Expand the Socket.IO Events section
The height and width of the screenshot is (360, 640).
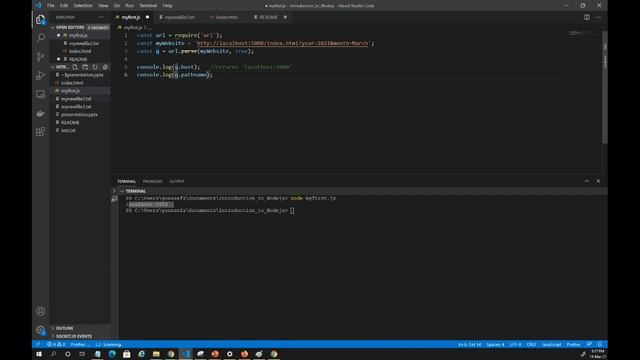click(x=80, y=336)
